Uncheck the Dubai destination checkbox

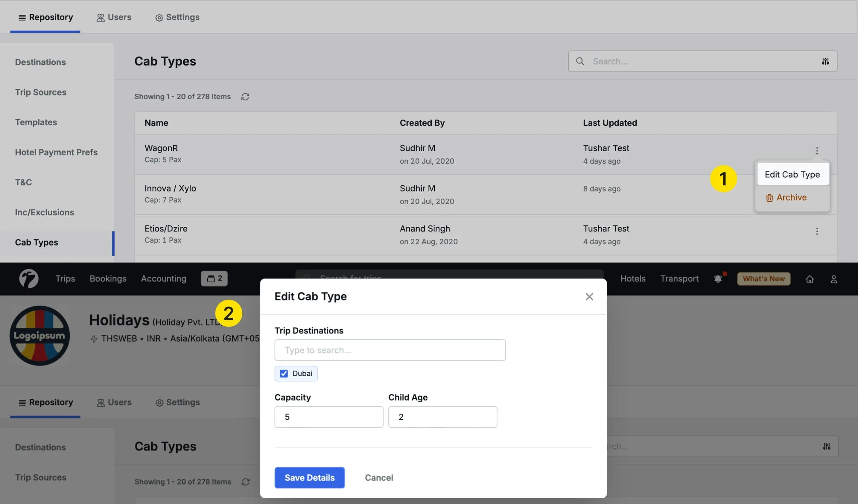284,373
